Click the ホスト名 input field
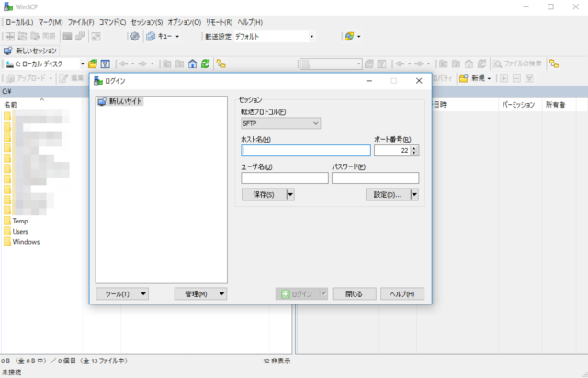The height and width of the screenshot is (378, 588). coord(306,151)
